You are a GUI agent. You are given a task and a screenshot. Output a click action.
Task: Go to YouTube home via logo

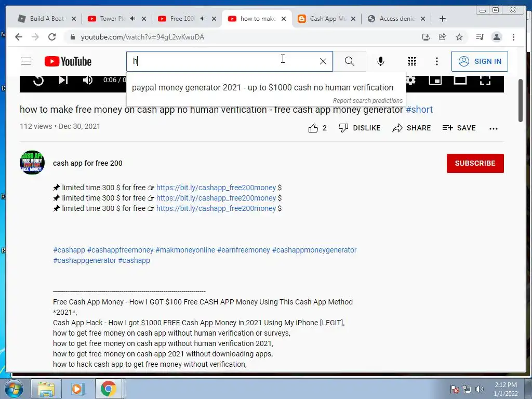coord(68,61)
